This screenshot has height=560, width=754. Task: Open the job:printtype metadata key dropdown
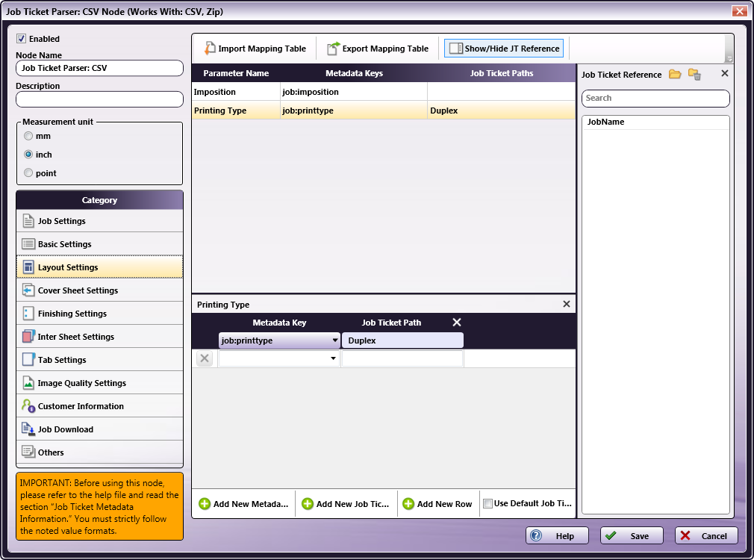click(334, 340)
